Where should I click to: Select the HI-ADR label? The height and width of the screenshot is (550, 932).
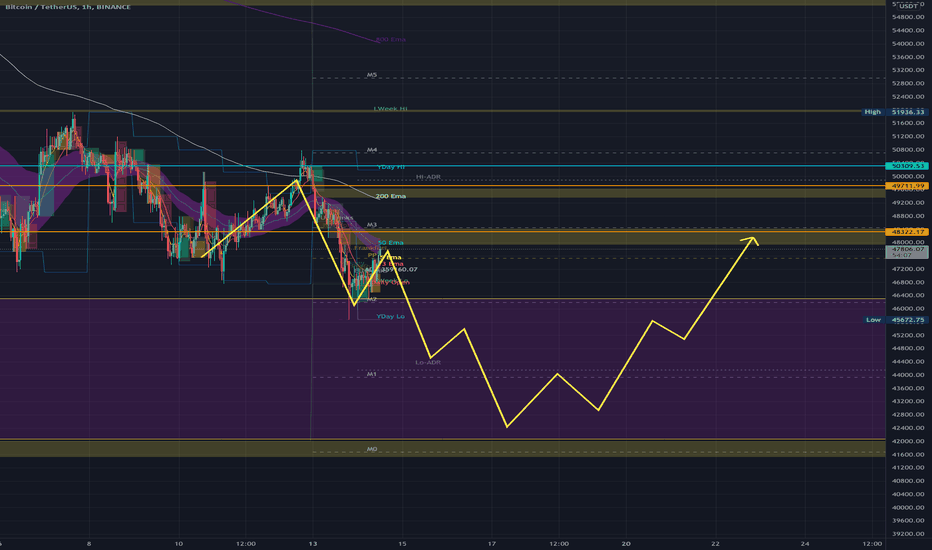(x=428, y=177)
